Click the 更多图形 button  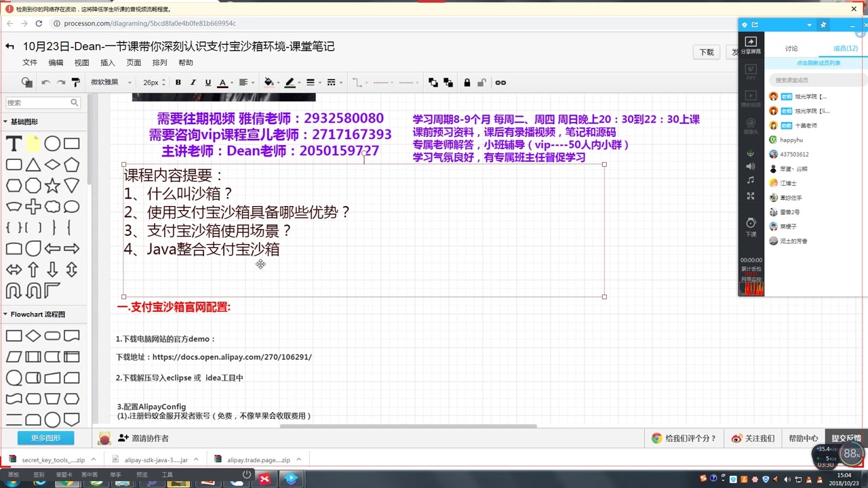(x=45, y=438)
